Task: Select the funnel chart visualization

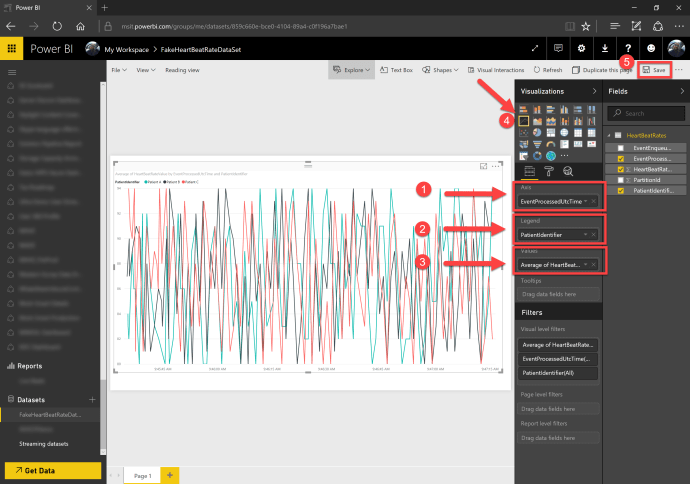Action: pyautogui.click(x=537, y=144)
